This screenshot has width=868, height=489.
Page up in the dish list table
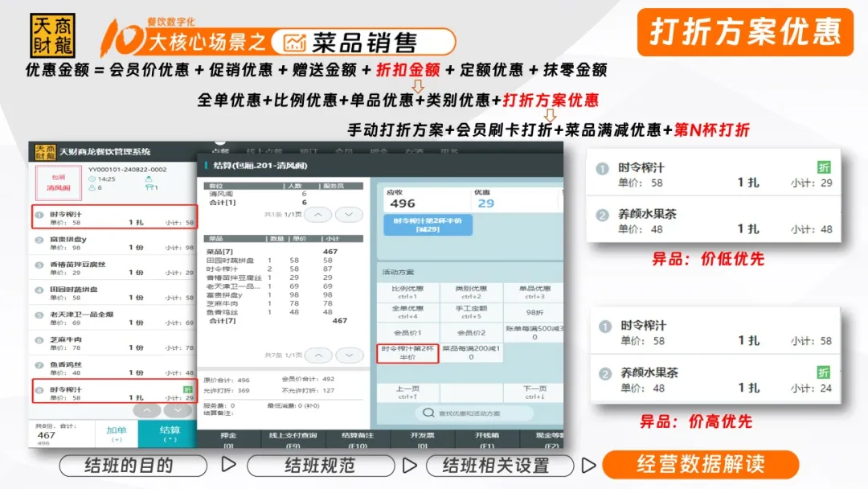coord(318,355)
